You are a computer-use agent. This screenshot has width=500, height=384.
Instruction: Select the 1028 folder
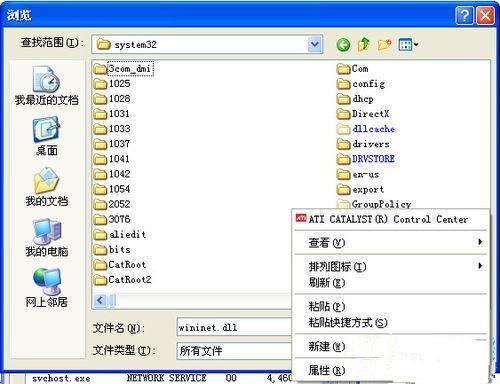point(112,99)
